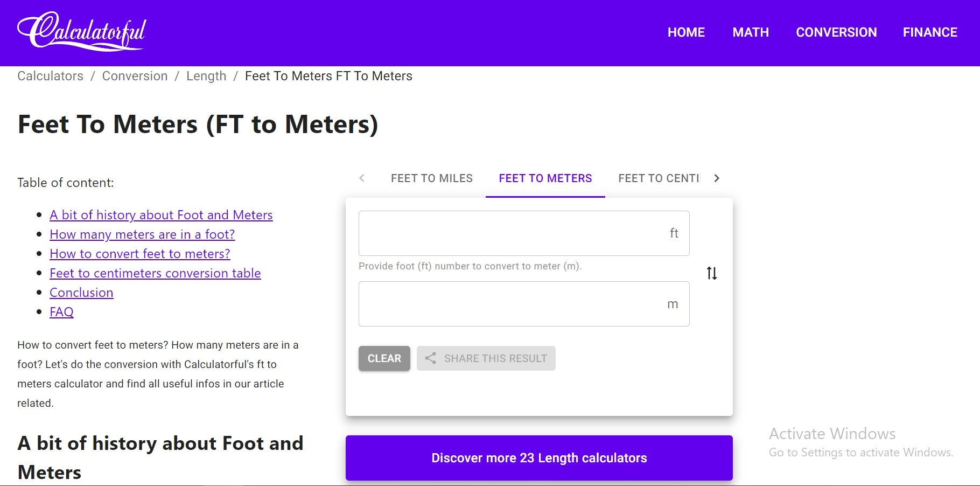This screenshot has width=980, height=486.
Task: Swap conversion direction using the up-down arrows icon
Action: coord(711,274)
